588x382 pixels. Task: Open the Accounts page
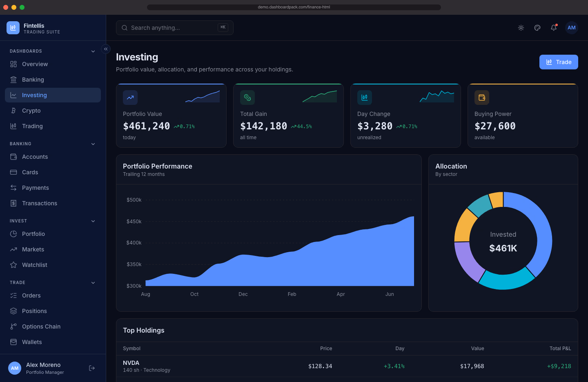(53, 157)
